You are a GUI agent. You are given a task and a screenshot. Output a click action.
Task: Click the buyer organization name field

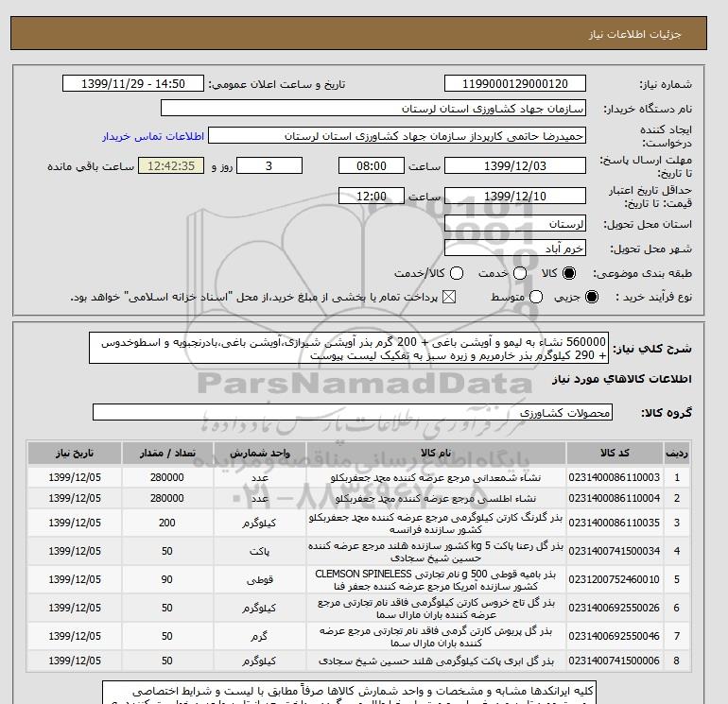[373, 108]
